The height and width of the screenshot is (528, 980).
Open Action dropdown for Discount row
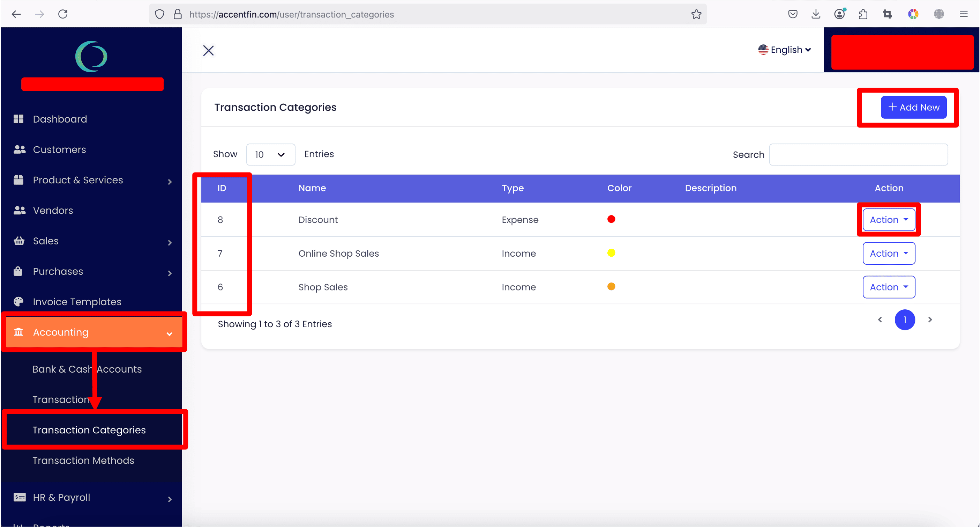888,220
